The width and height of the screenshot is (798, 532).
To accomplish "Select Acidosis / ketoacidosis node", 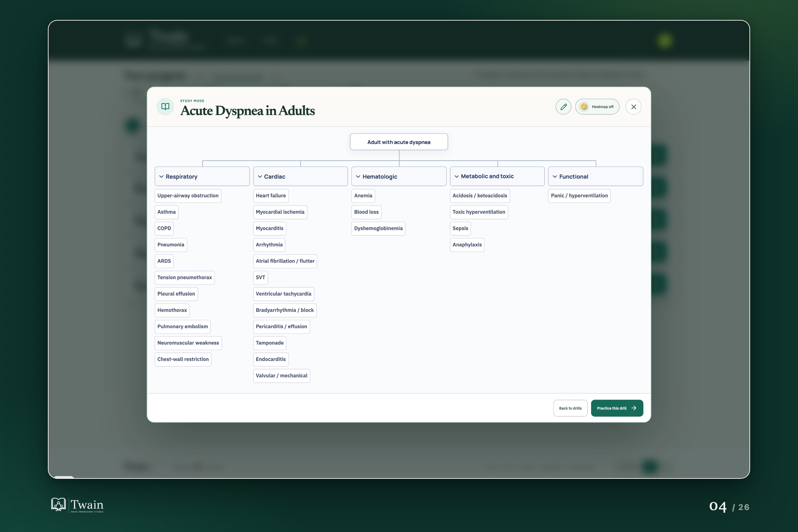I will tap(480, 196).
